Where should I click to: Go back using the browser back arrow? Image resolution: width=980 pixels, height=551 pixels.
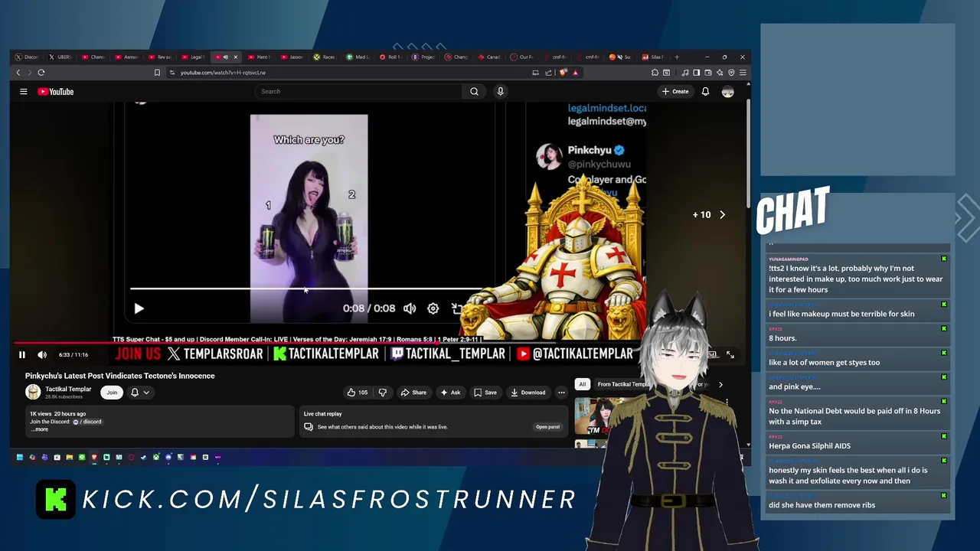coord(18,73)
